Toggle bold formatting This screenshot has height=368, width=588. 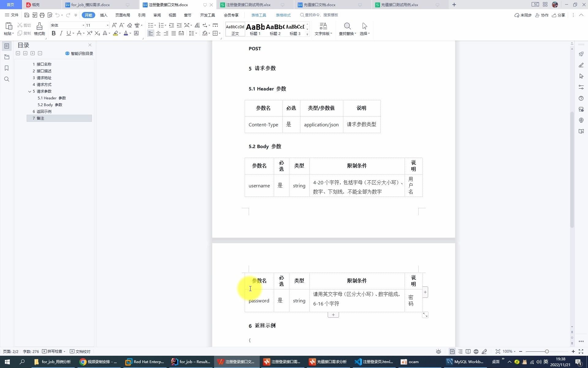click(54, 33)
